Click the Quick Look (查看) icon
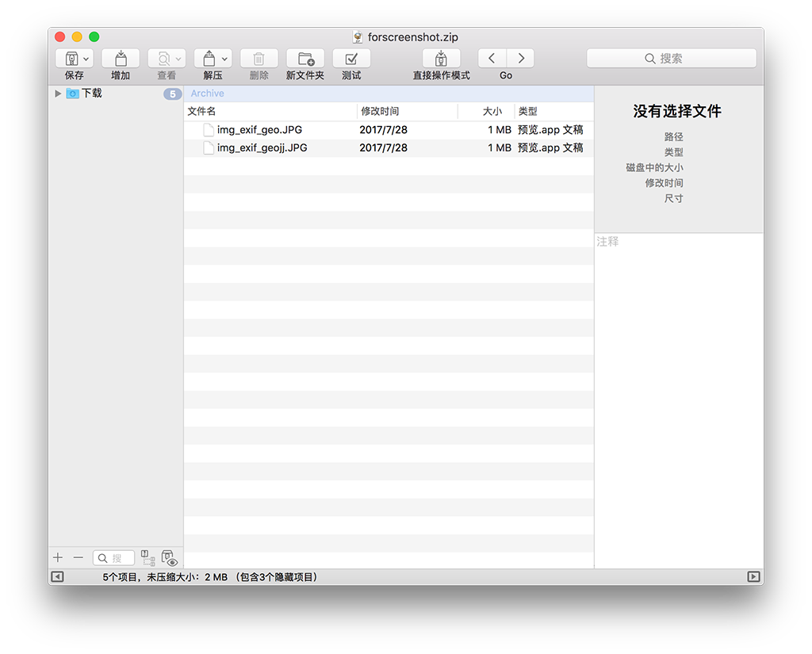812x654 pixels. 163,59
